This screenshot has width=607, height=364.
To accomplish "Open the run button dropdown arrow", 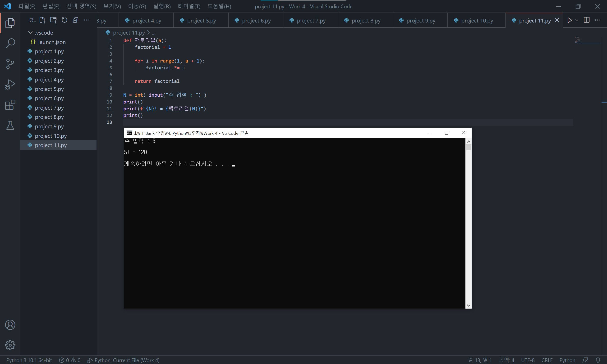I will [577, 20].
